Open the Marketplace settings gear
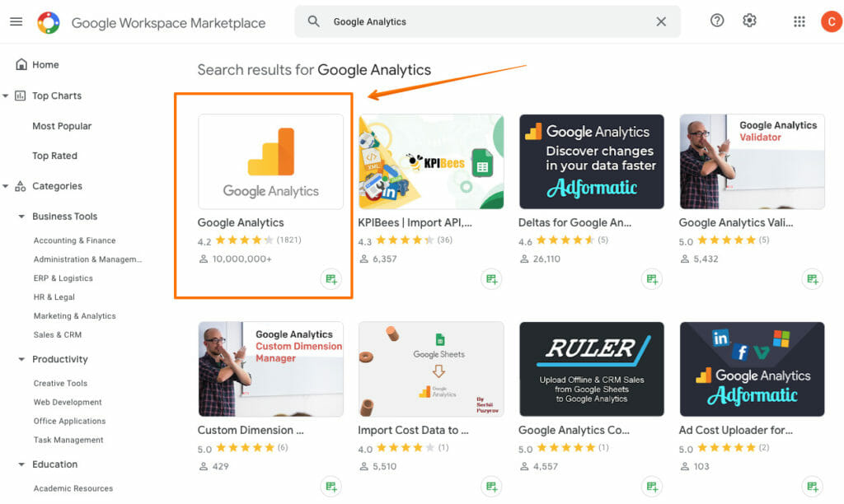 pyautogui.click(x=749, y=21)
